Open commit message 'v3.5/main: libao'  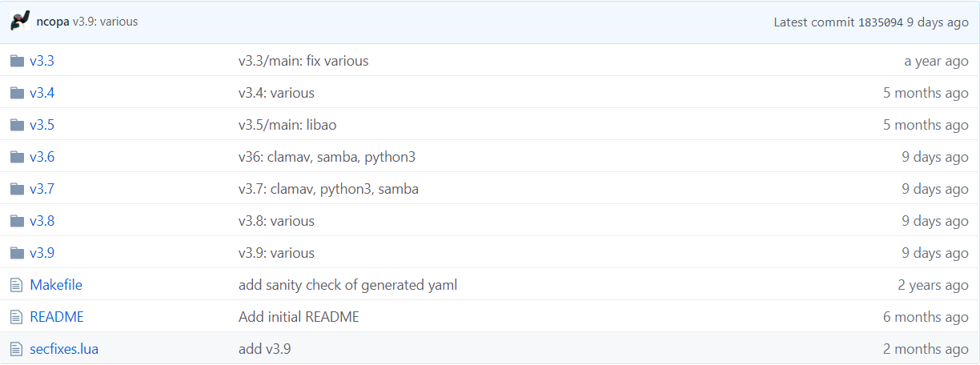(293, 125)
